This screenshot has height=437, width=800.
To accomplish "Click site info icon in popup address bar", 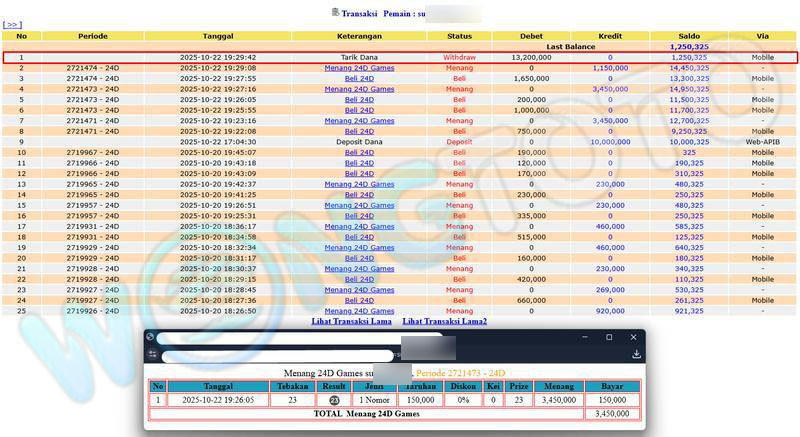I will click(x=152, y=354).
